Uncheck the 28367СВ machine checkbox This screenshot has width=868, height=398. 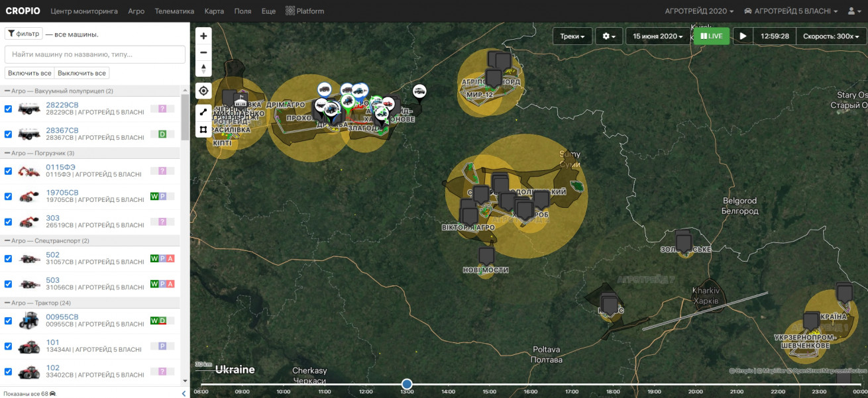(9, 134)
